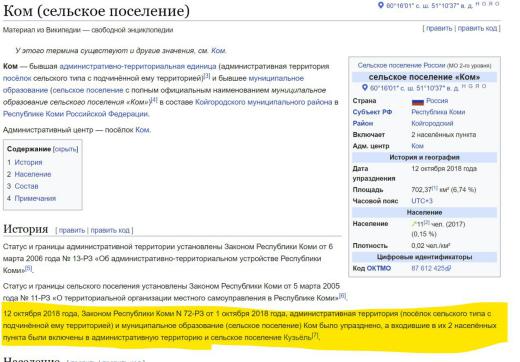Jump to the Состав contents entry

point(26,186)
